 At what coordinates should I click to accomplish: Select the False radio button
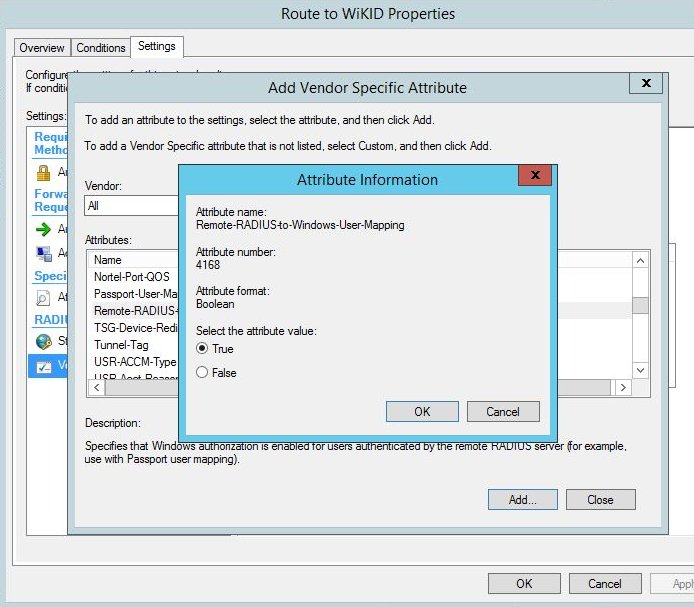tap(203, 372)
